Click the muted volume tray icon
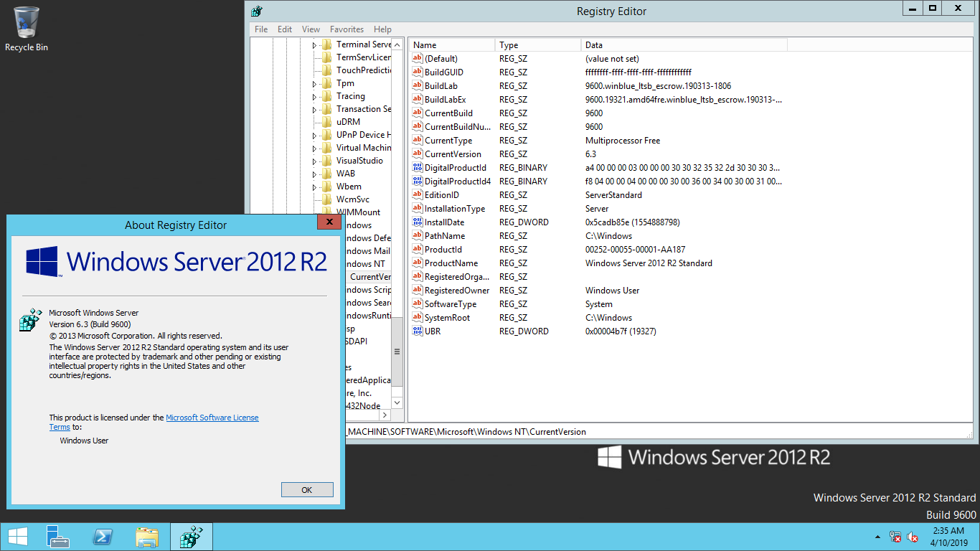 tap(913, 537)
